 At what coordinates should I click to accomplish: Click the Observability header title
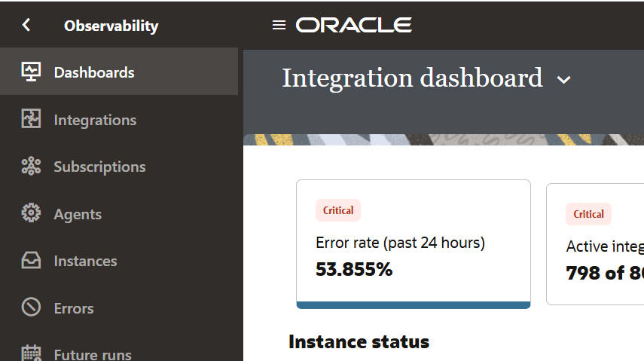111,25
